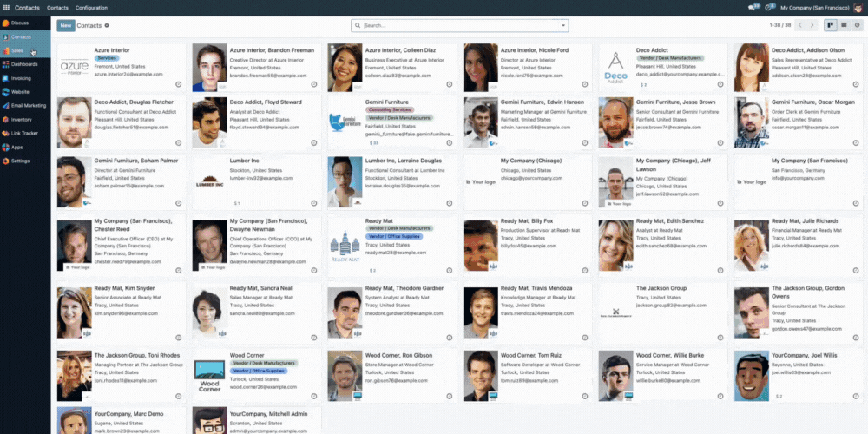
Task: Click into the Search field
Action: [459, 25]
